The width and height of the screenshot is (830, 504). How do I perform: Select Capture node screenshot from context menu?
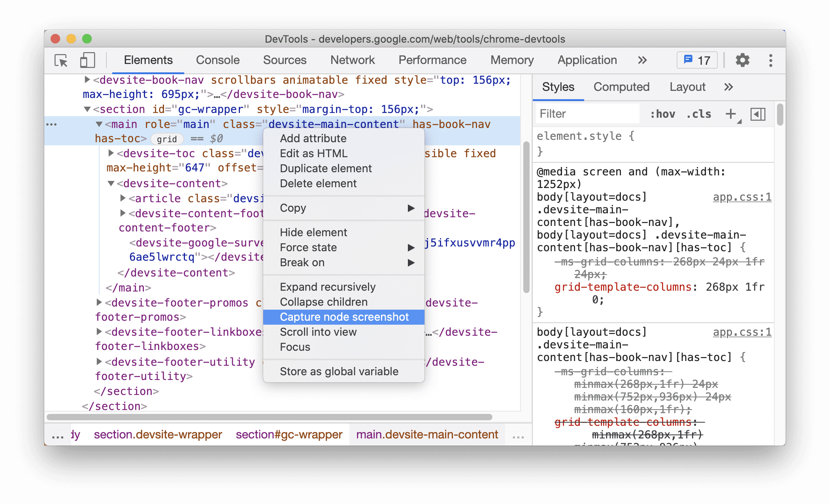[345, 317]
